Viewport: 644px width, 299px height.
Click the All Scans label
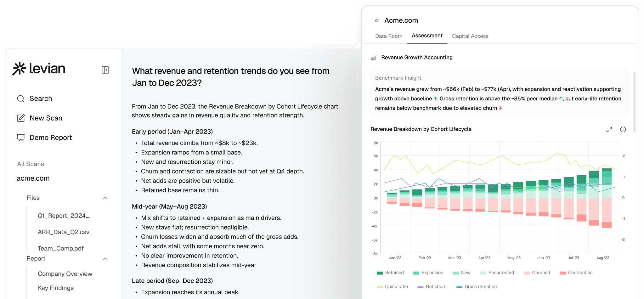[31, 164]
